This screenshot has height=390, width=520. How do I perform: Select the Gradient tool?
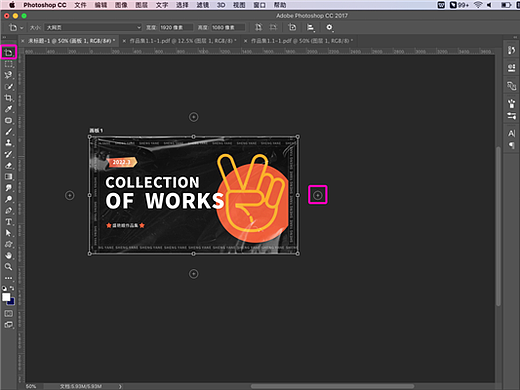click(9, 177)
